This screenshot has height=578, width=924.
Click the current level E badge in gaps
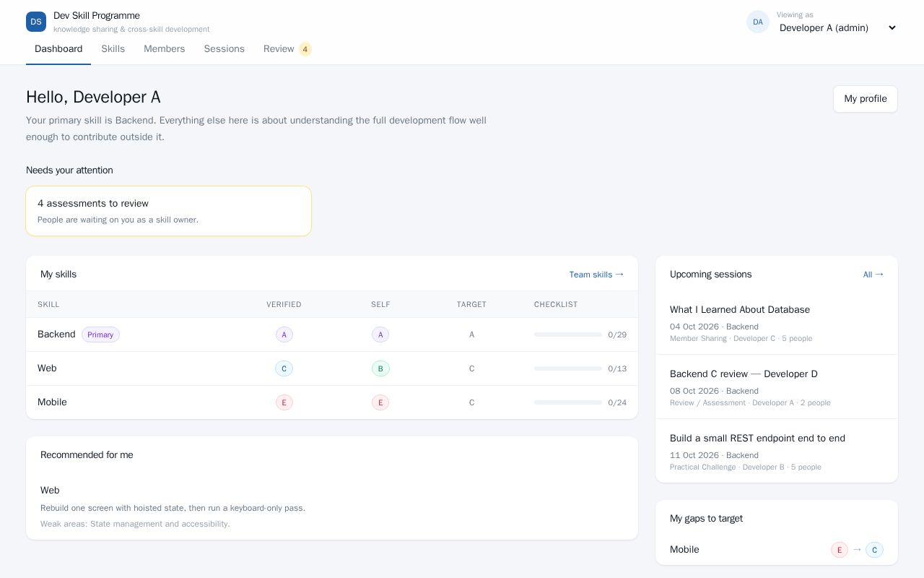pos(839,550)
